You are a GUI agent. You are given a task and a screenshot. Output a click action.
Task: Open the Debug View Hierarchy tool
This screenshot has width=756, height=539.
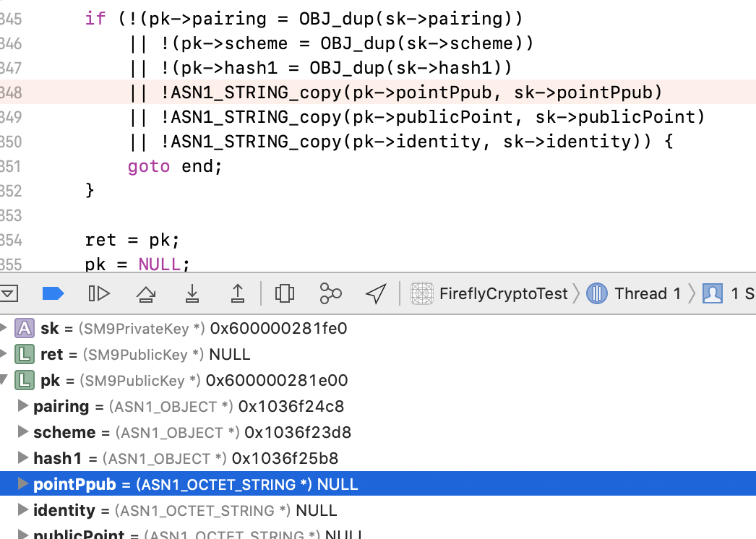284,293
